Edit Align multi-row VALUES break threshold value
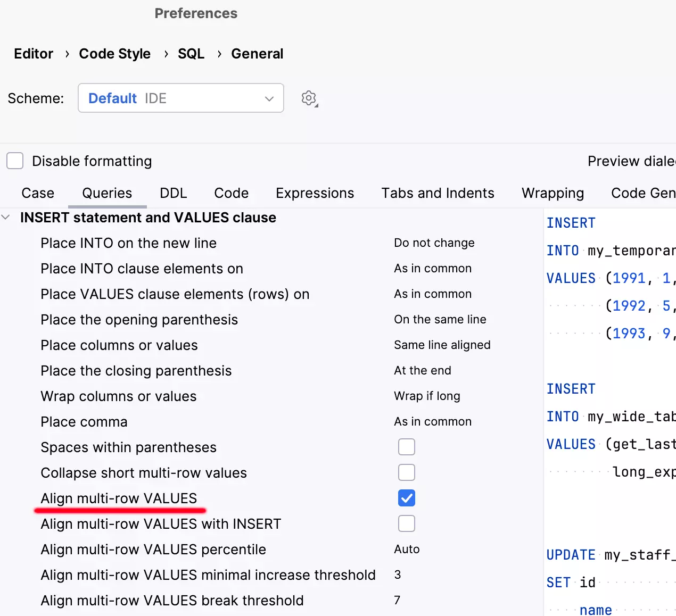676x616 pixels. (397, 601)
